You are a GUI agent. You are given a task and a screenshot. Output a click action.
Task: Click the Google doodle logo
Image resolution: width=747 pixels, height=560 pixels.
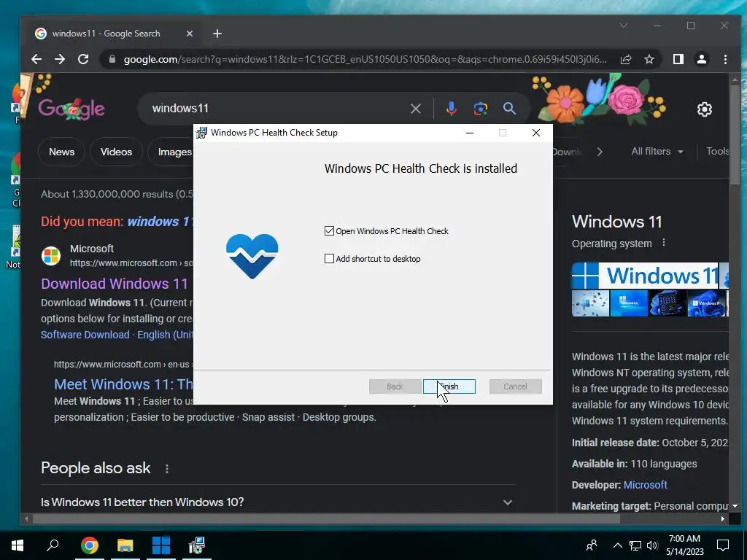[71, 109]
